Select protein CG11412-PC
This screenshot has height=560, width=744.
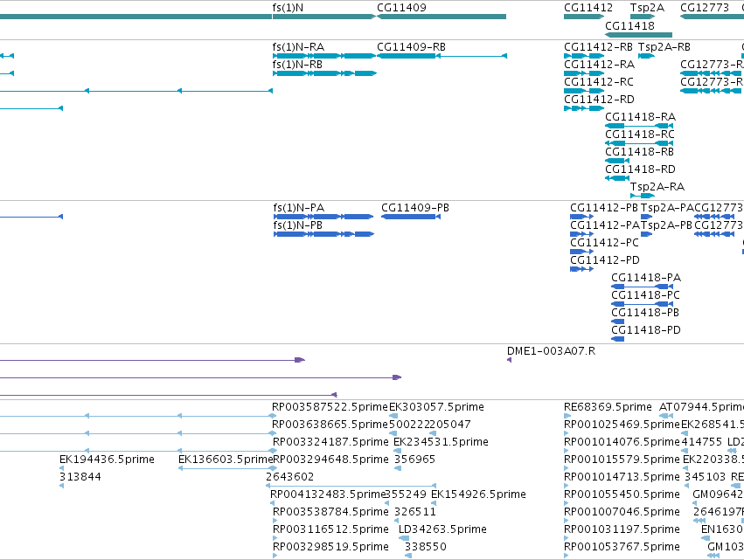pos(581,252)
